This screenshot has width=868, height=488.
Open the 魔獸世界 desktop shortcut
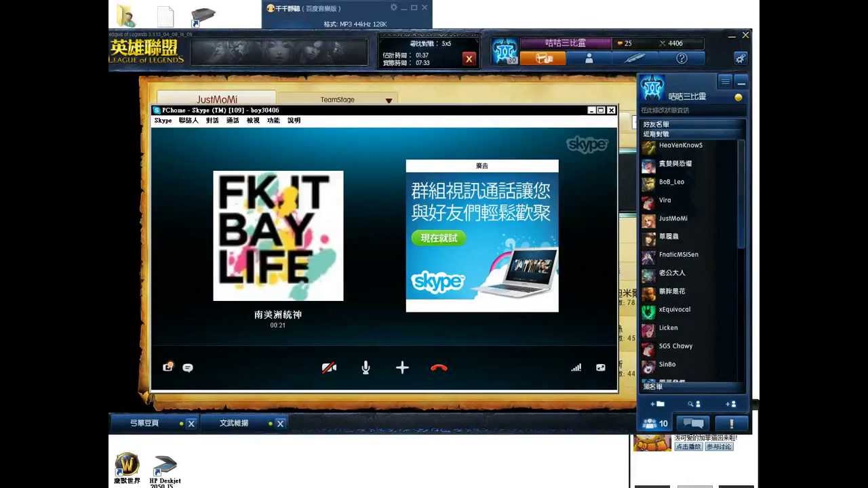[127, 469]
